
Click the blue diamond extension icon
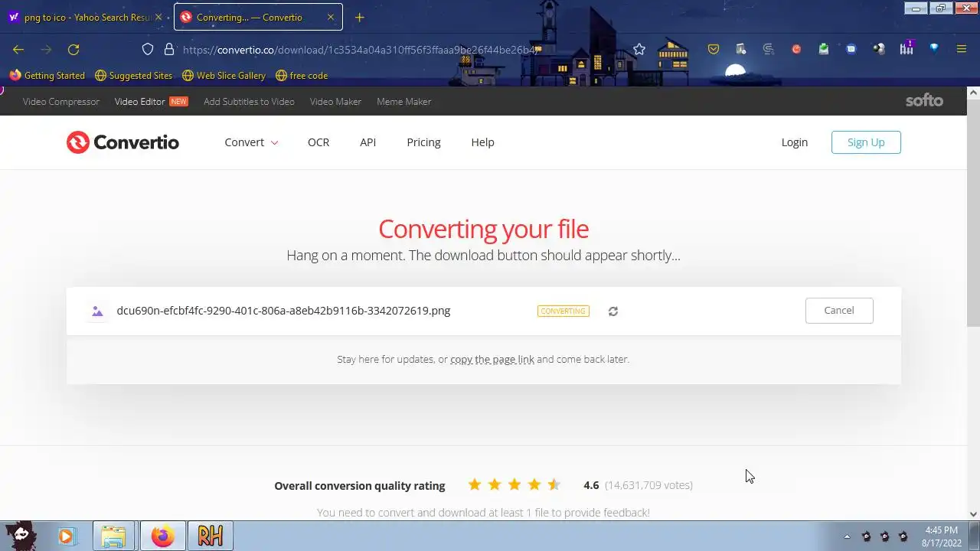934,47
